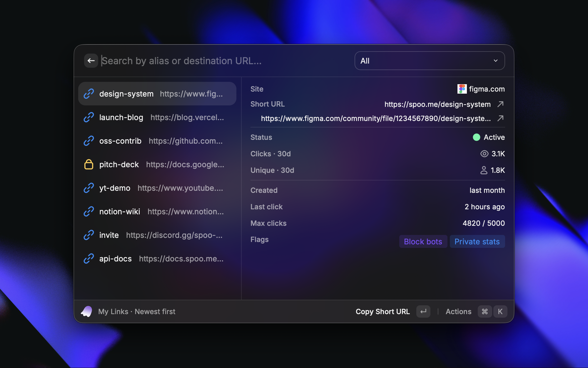The height and width of the screenshot is (368, 588).
Task: Click the eye icon next to 3.1K
Action: click(x=484, y=154)
